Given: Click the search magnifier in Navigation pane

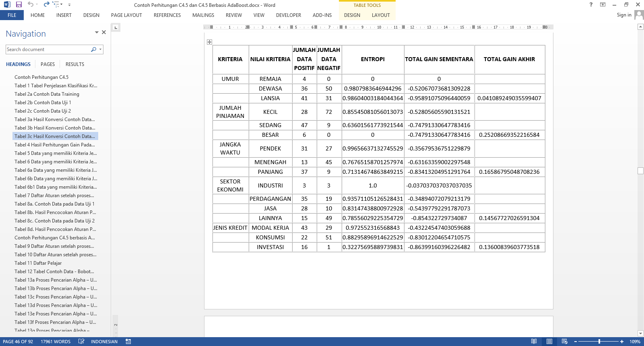Looking at the screenshot, I should (94, 49).
